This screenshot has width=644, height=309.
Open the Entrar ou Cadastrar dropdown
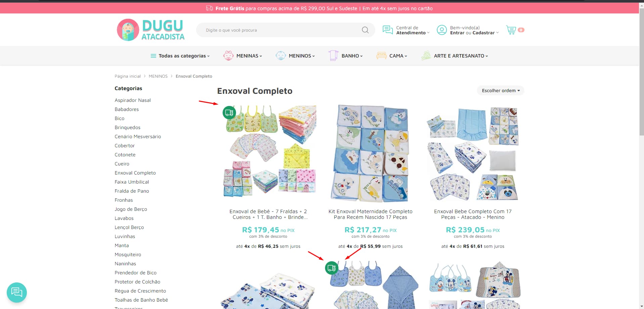(x=474, y=33)
